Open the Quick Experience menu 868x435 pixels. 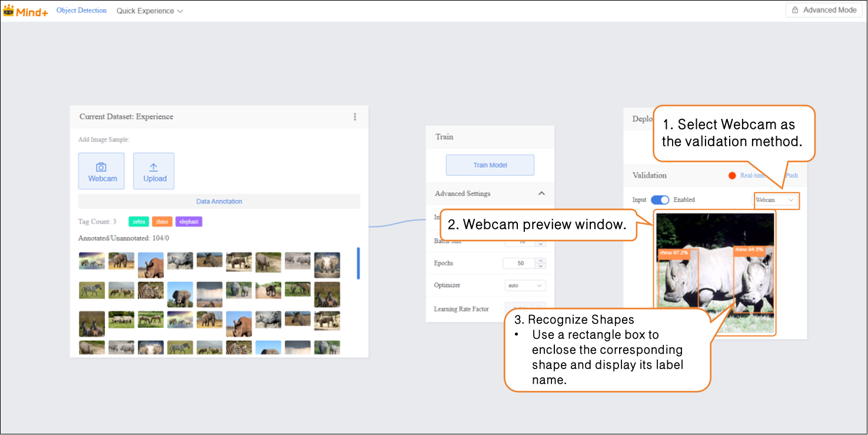pyautogui.click(x=149, y=11)
